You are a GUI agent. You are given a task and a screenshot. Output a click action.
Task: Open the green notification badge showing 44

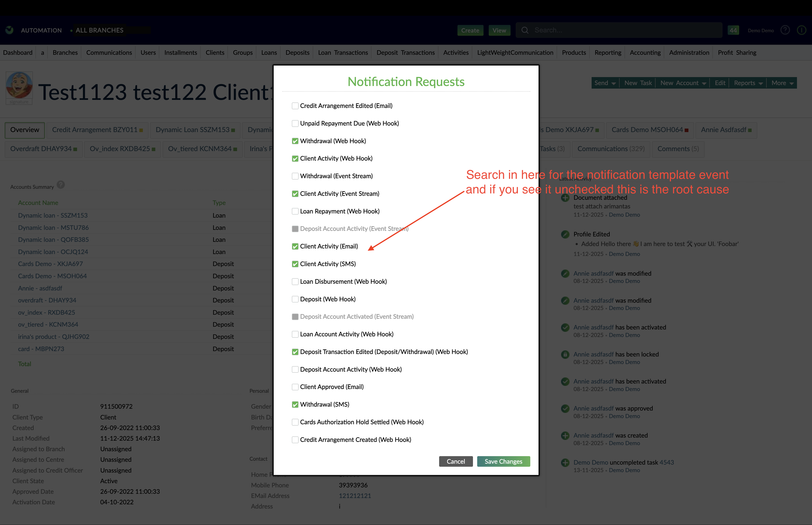click(733, 30)
